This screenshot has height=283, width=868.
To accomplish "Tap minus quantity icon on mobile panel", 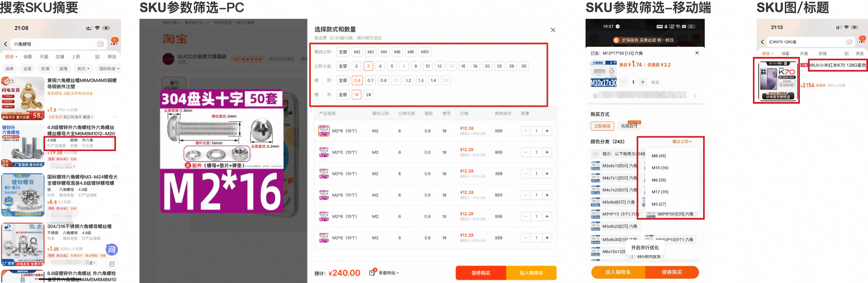I will click(623, 82).
